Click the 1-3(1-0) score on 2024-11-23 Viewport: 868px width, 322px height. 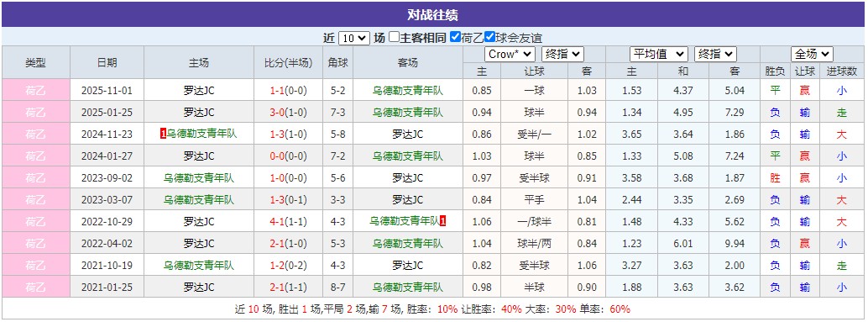288,135
